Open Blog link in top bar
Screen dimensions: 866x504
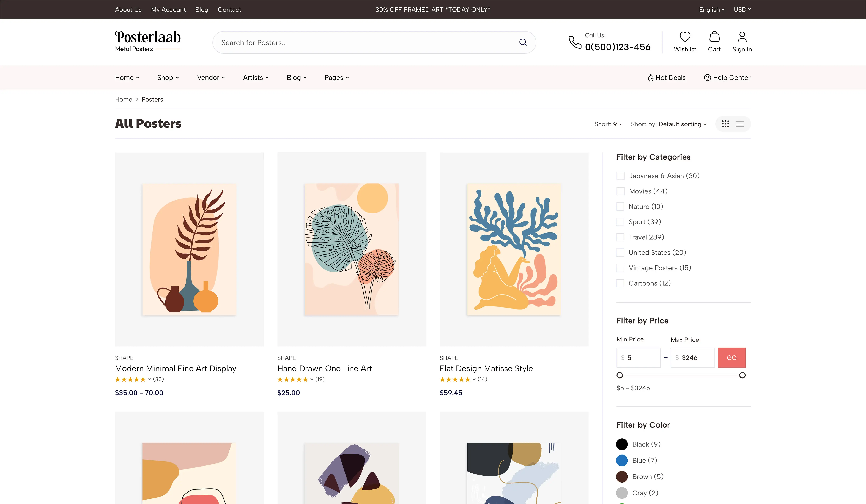tap(202, 10)
